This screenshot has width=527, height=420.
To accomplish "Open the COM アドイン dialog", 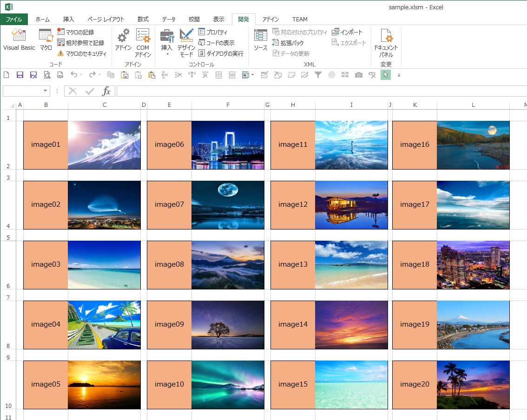I will point(143,43).
